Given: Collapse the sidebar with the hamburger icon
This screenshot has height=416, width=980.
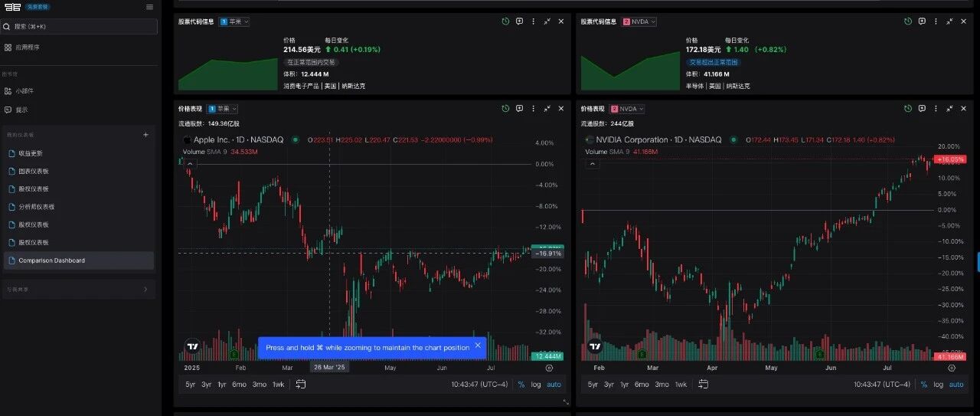Looking at the screenshot, I should coord(149,7).
